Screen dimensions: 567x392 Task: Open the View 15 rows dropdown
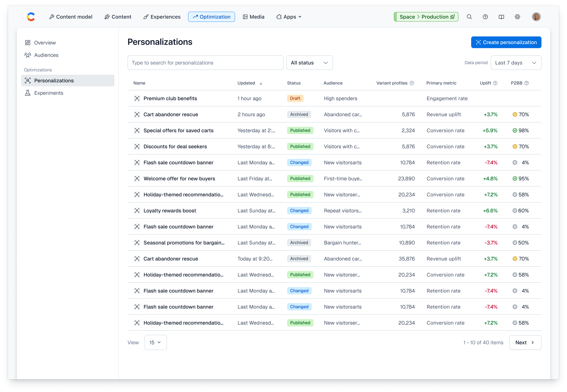[x=156, y=342]
